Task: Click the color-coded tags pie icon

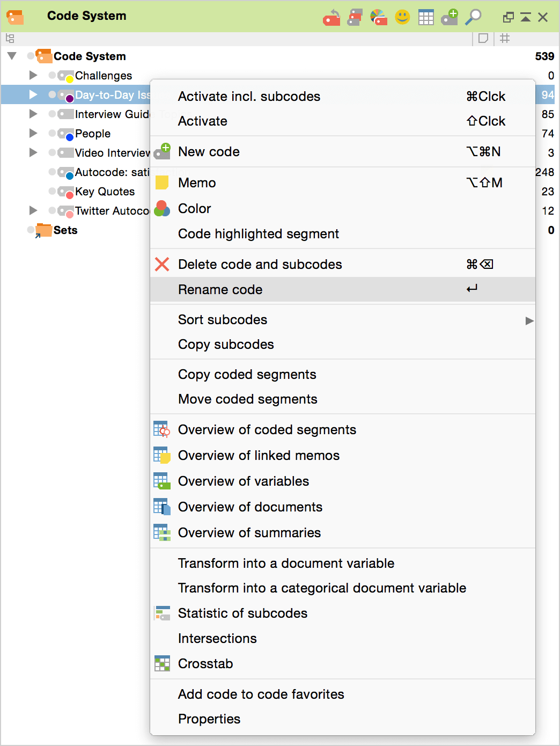Action: [x=379, y=18]
